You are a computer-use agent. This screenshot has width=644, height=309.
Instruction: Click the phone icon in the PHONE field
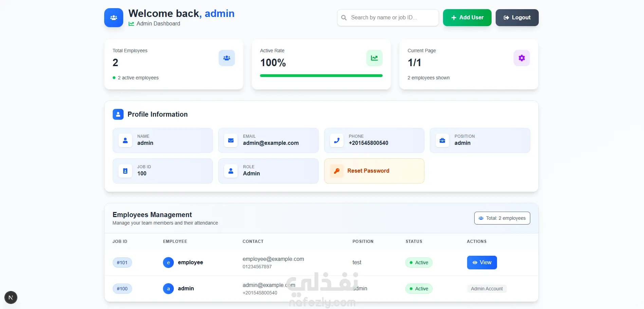[337, 140]
